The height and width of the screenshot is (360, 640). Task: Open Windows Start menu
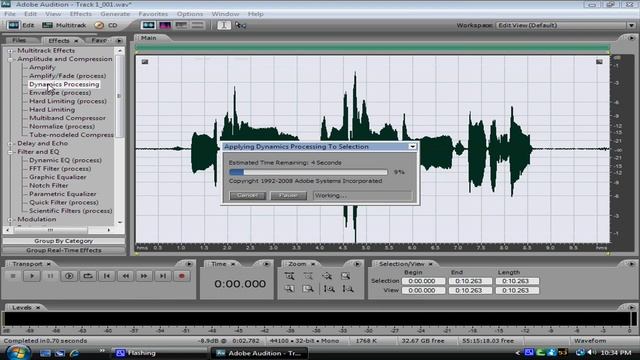coord(17,353)
